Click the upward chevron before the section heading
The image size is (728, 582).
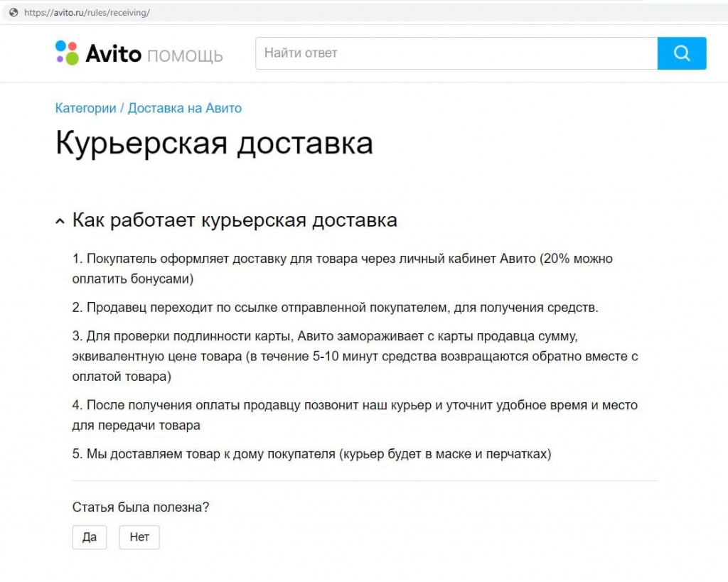tap(60, 220)
